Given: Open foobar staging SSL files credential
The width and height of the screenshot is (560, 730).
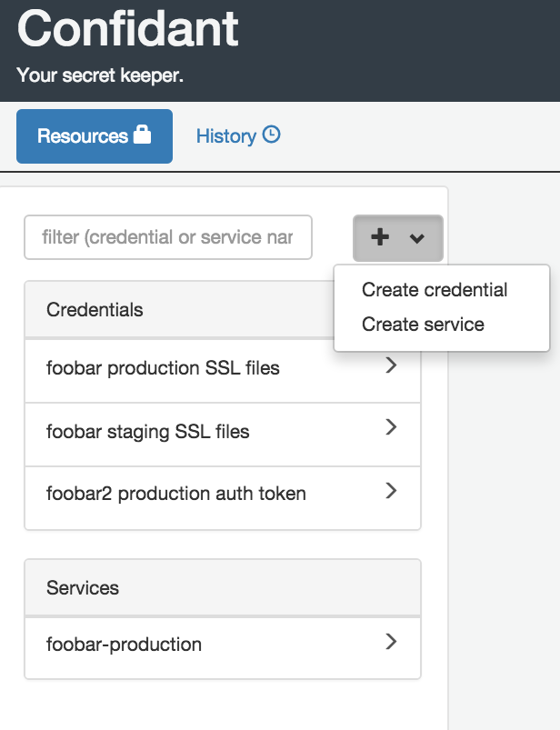Looking at the screenshot, I should pyautogui.click(x=223, y=435).
